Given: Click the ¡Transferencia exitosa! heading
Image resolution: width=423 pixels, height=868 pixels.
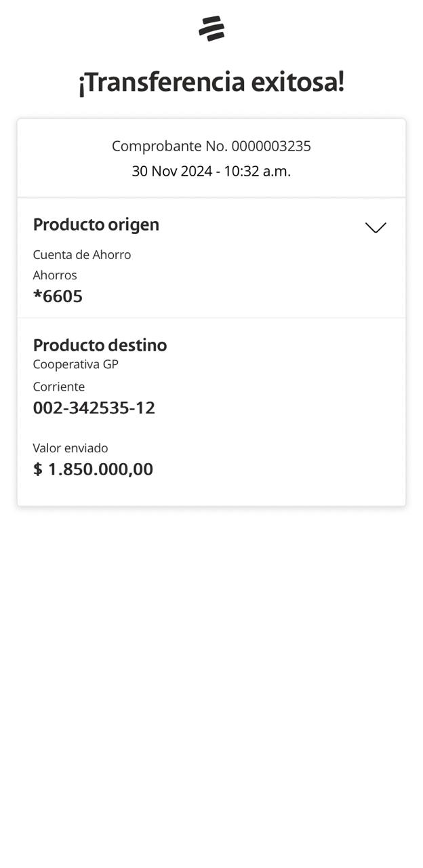Looking at the screenshot, I should click(x=211, y=82).
